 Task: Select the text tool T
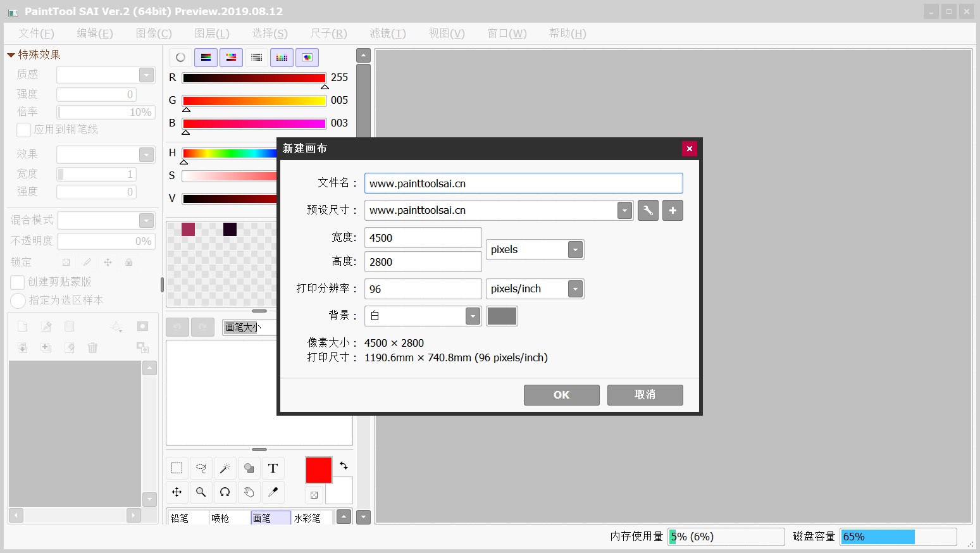click(273, 468)
